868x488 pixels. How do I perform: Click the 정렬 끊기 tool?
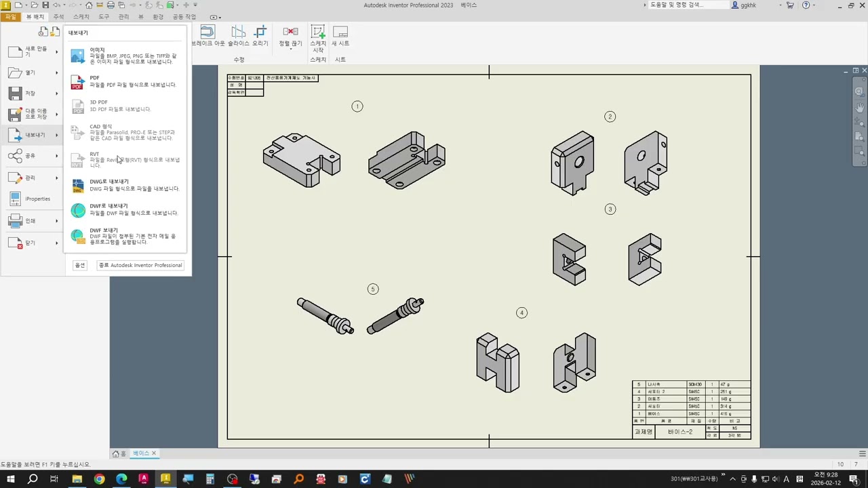pyautogui.click(x=290, y=38)
